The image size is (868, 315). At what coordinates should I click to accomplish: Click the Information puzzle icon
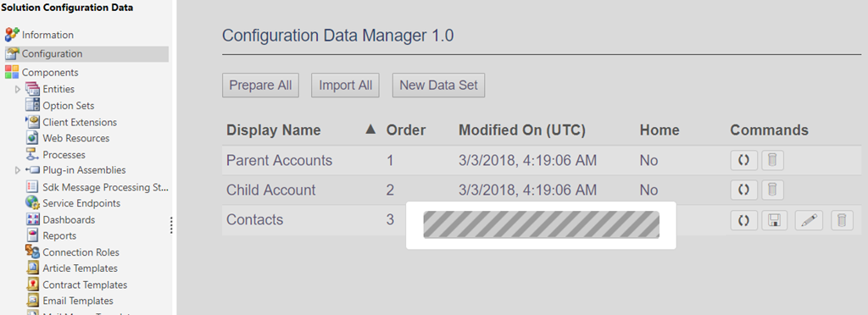(x=12, y=34)
